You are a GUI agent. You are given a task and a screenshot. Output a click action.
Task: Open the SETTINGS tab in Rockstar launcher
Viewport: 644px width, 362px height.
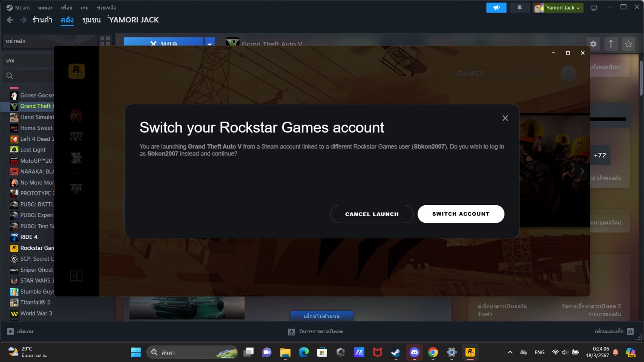(522, 73)
